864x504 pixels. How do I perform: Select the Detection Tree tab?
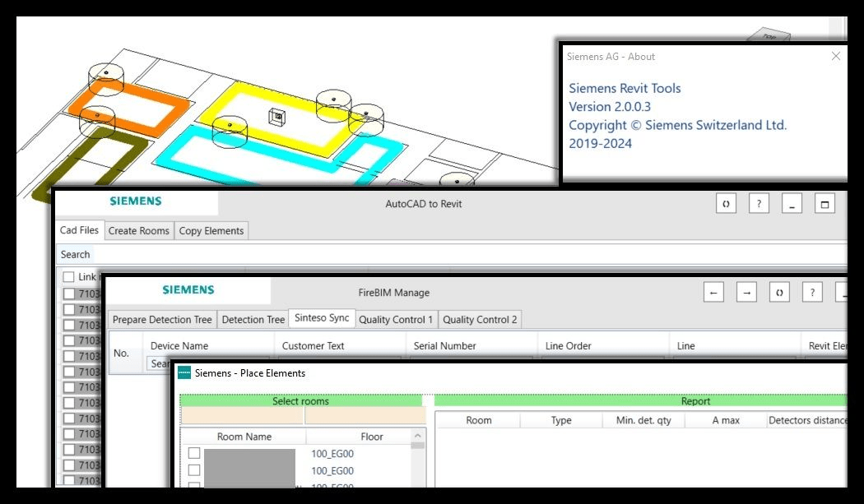[253, 319]
